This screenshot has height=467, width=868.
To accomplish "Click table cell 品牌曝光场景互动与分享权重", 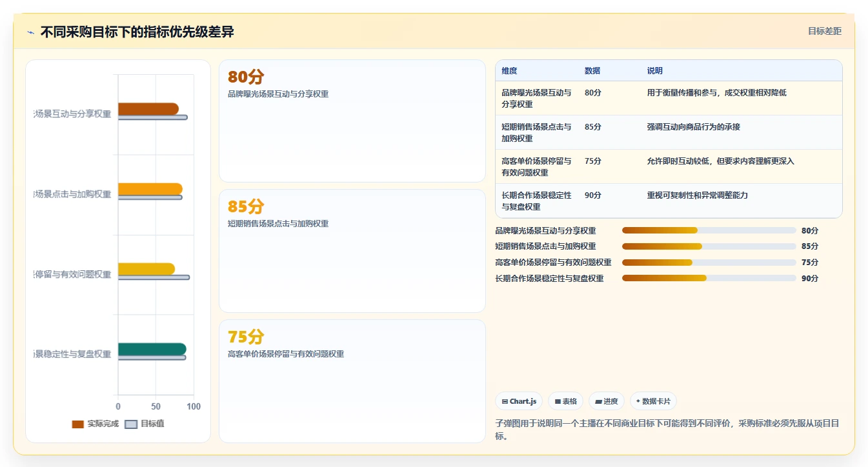I will 536,98.
